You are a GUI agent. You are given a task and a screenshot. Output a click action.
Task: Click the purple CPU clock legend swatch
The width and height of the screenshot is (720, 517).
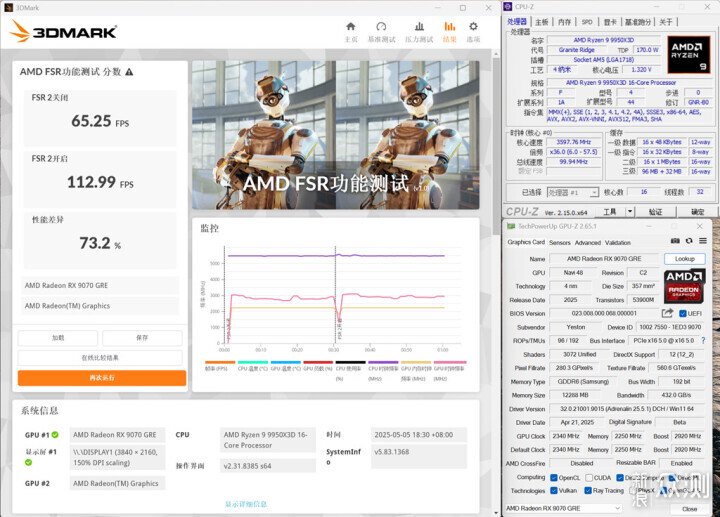383,362
